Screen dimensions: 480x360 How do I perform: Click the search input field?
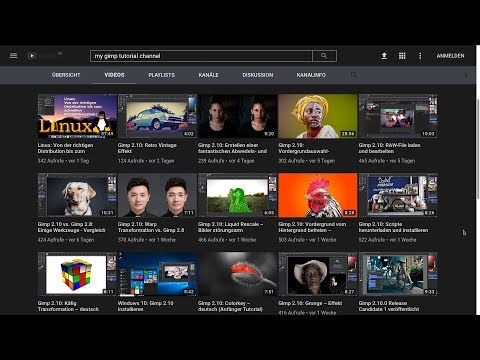[x=201, y=56]
